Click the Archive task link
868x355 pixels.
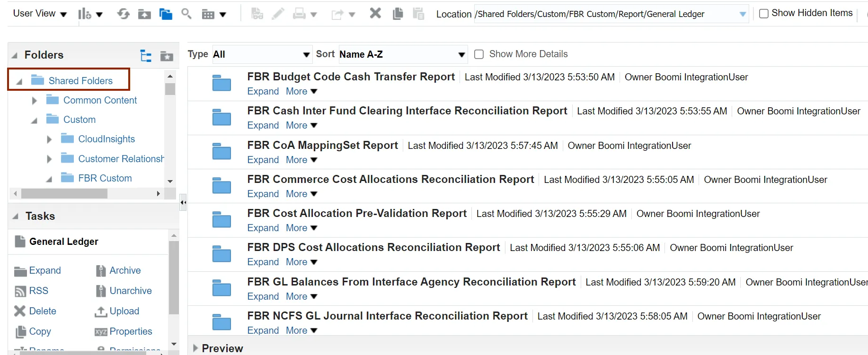coord(125,270)
